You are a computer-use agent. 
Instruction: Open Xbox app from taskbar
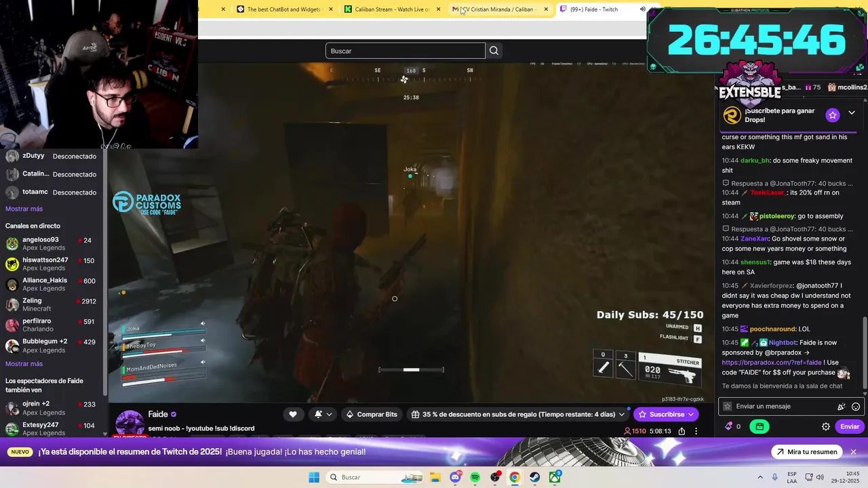(x=555, y=477)
